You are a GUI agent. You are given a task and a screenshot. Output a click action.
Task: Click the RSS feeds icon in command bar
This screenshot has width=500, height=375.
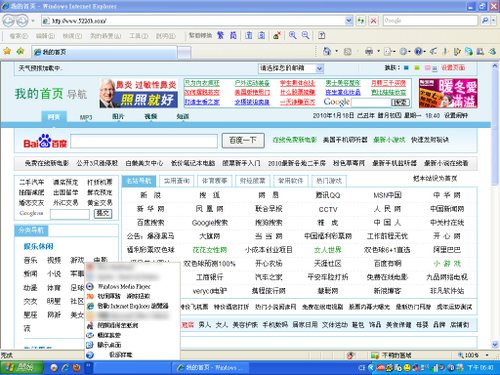tap(348, 51)
